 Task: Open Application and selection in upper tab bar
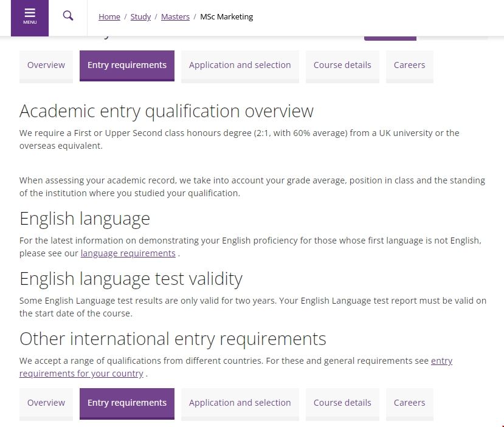click(240, 66)
